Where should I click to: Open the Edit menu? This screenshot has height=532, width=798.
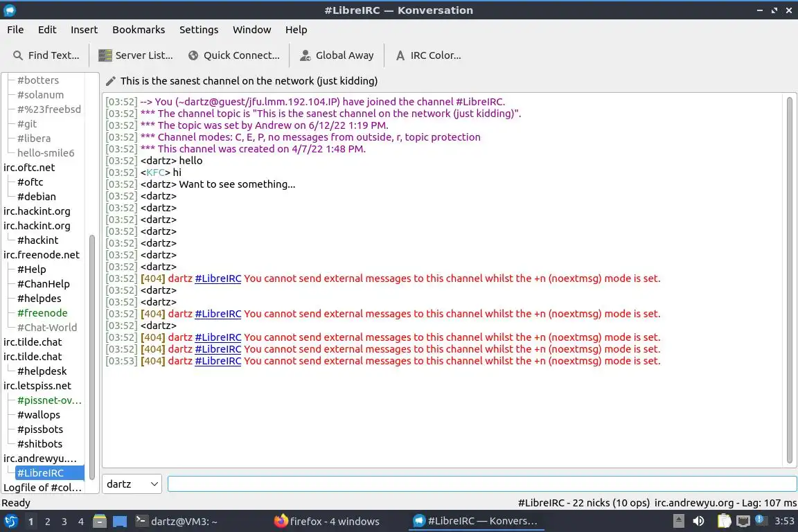47,30
